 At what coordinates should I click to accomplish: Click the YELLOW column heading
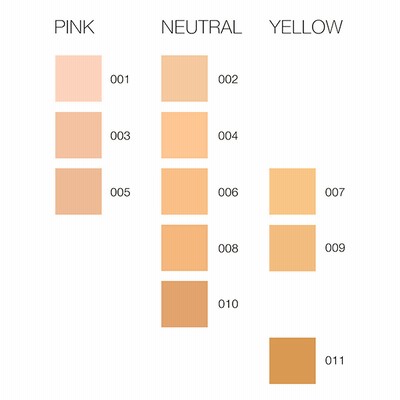point(306,27)
